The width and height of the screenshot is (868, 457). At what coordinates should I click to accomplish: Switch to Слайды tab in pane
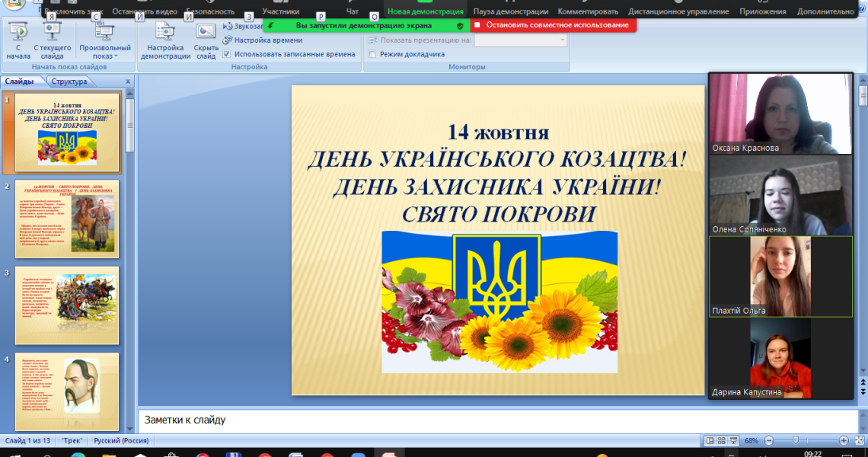point(19,81)
